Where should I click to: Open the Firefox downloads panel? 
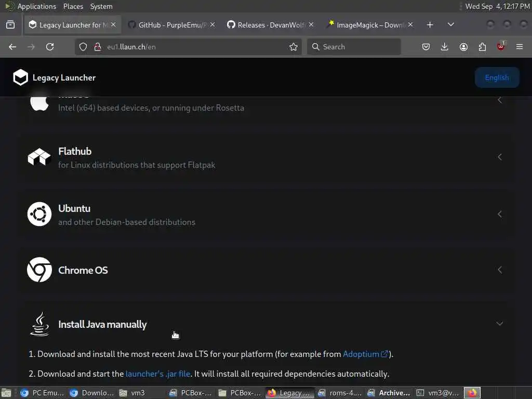(445, 47)
